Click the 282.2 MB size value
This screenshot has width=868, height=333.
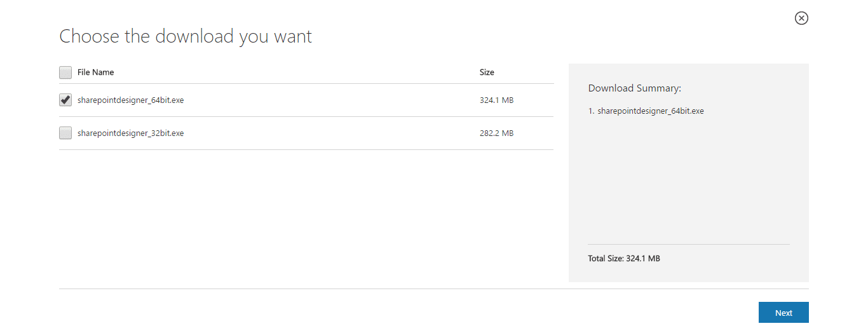[496, 133]
